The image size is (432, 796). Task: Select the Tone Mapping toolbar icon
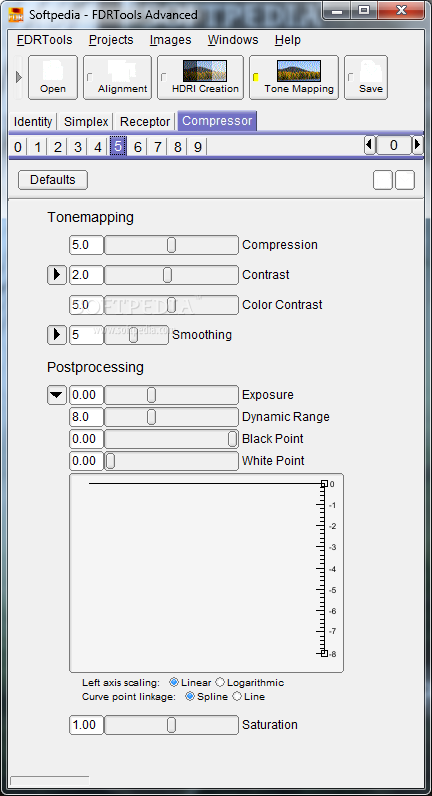pos(294,77)
